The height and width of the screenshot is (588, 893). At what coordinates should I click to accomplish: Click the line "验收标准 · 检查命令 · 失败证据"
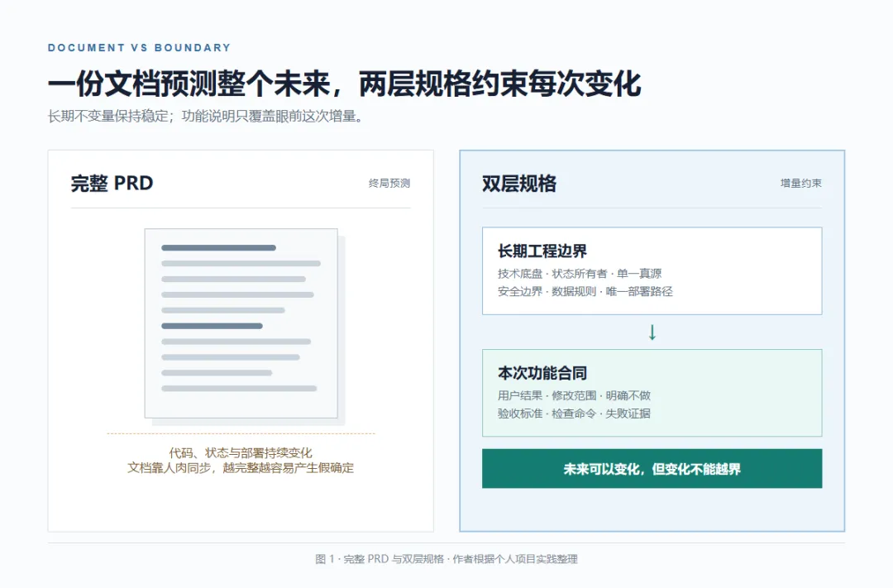[574, 414]
